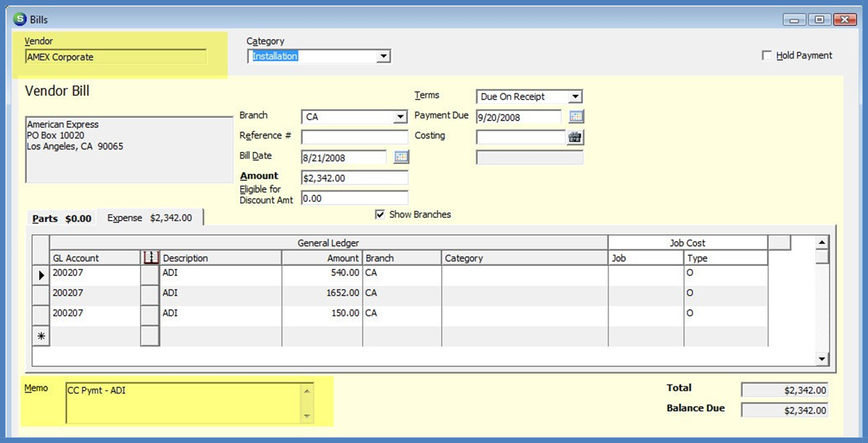Image resolution: width=868 pixels, height=443 pixels.
Task: Click lookup cell beside second 200207 account
Action: (x=150, y=295)
